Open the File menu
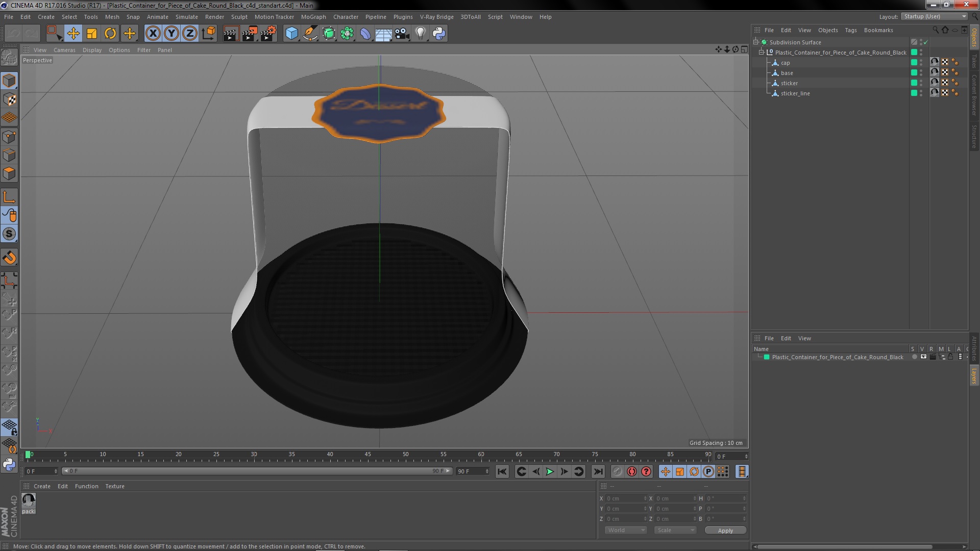Viewport: 980px width, 551px height. click(x=9, y=17)
